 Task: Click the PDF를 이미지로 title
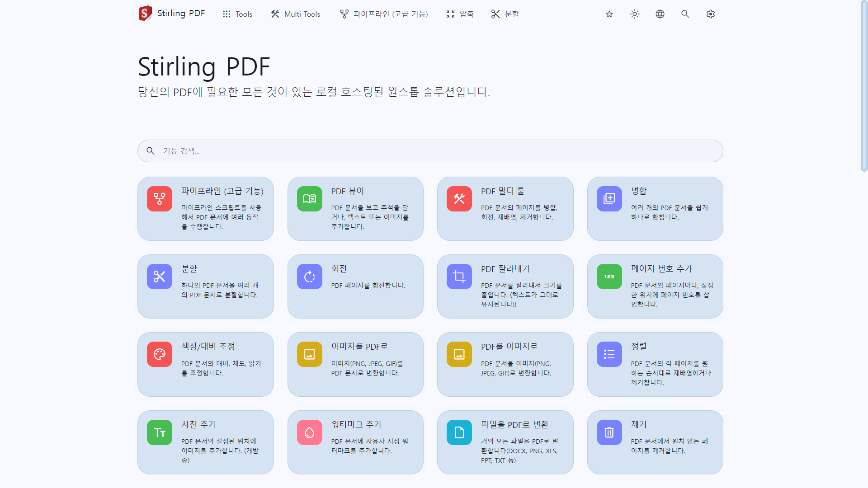[509, 347]
